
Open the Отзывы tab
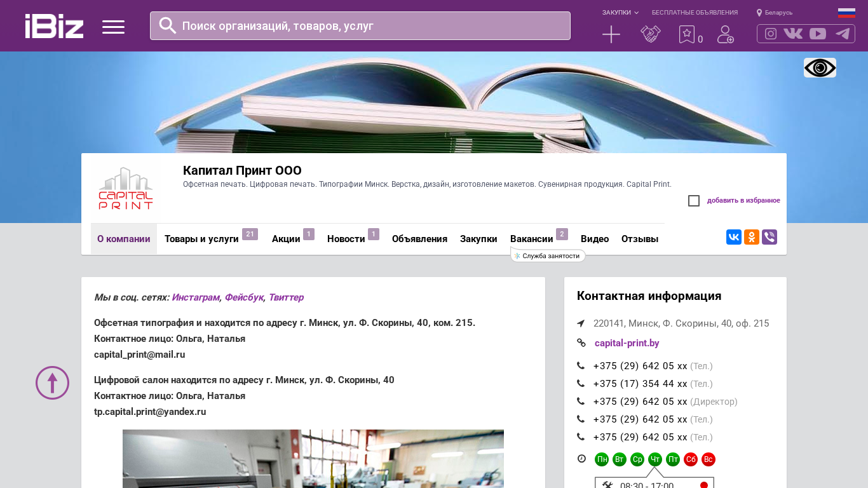639,239
